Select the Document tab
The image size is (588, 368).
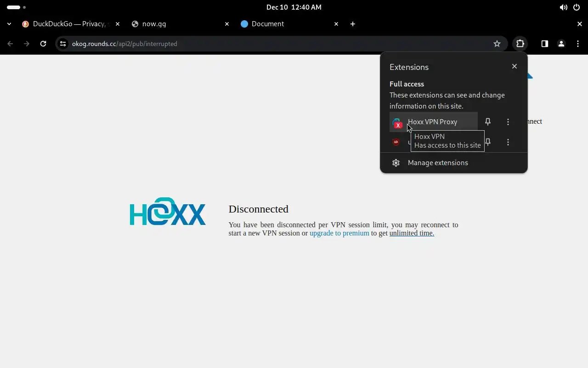289,24
